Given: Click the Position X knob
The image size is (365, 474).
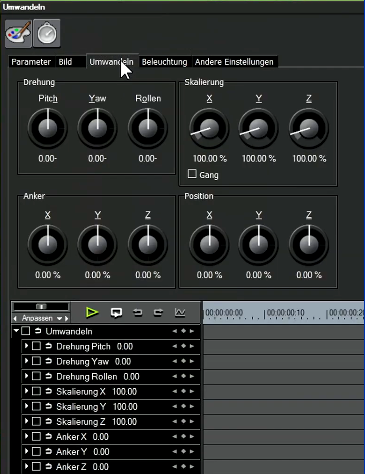Looking at the screenshot, I should 209,244.
